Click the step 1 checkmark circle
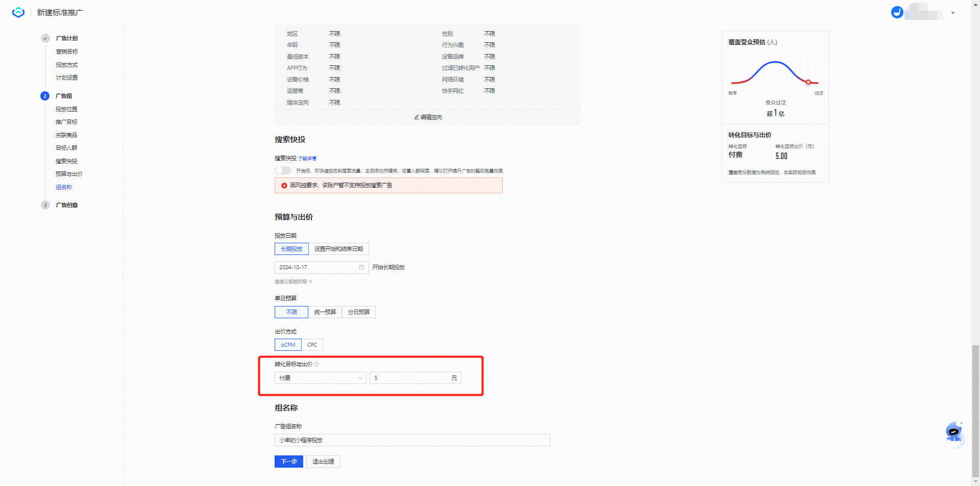The image size is (980, 486). point(45,38)
